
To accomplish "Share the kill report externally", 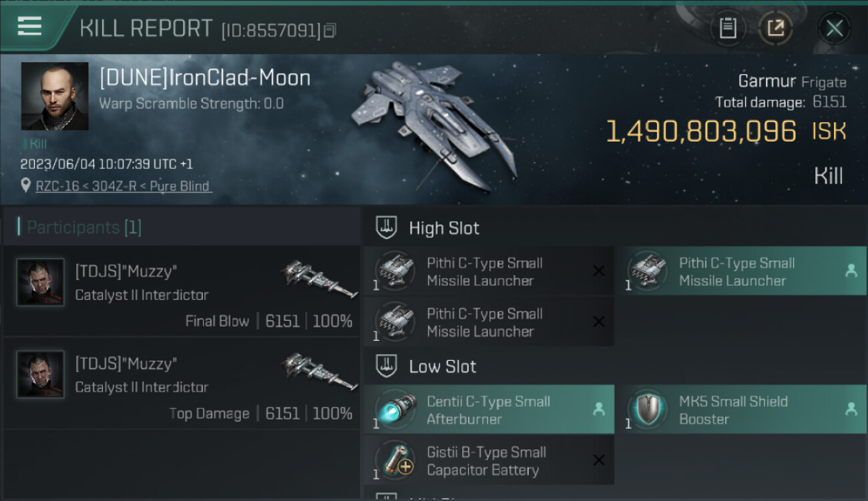I will coord(775,28).
